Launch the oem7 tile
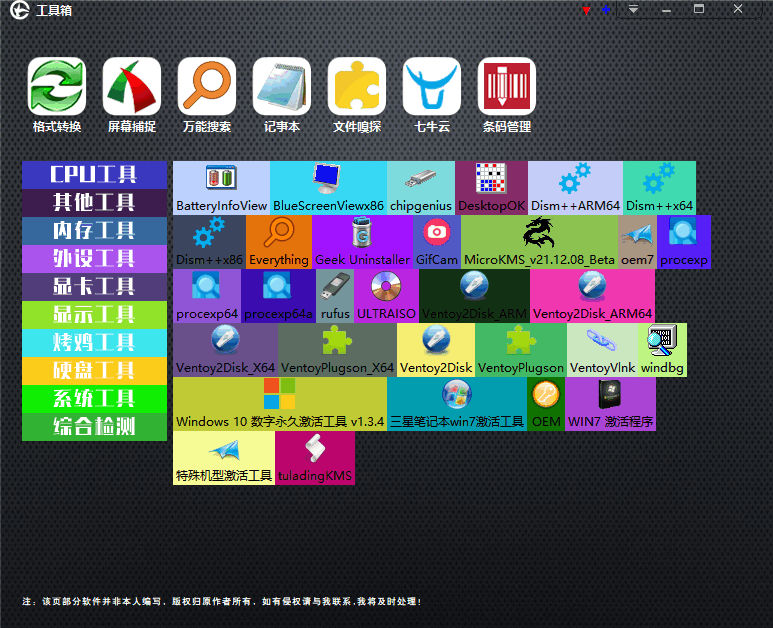Viewport: 773px width, 628px height. [x=637, y=242]
